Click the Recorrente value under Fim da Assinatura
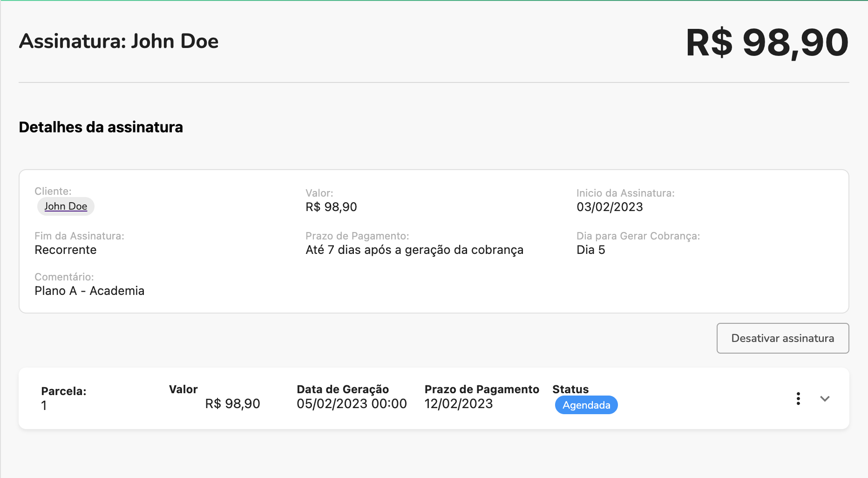This screenshot has height=478, width=868. 66,250
